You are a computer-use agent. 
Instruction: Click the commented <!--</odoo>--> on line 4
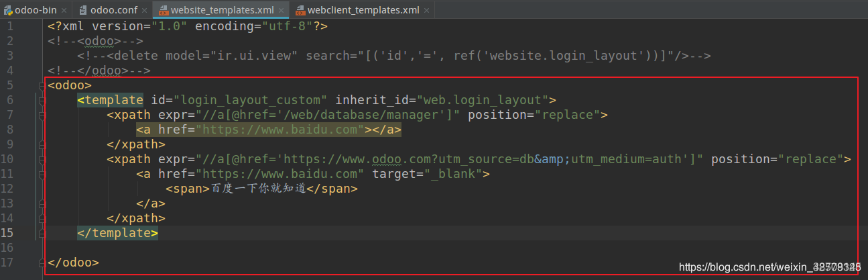(99, 71)
